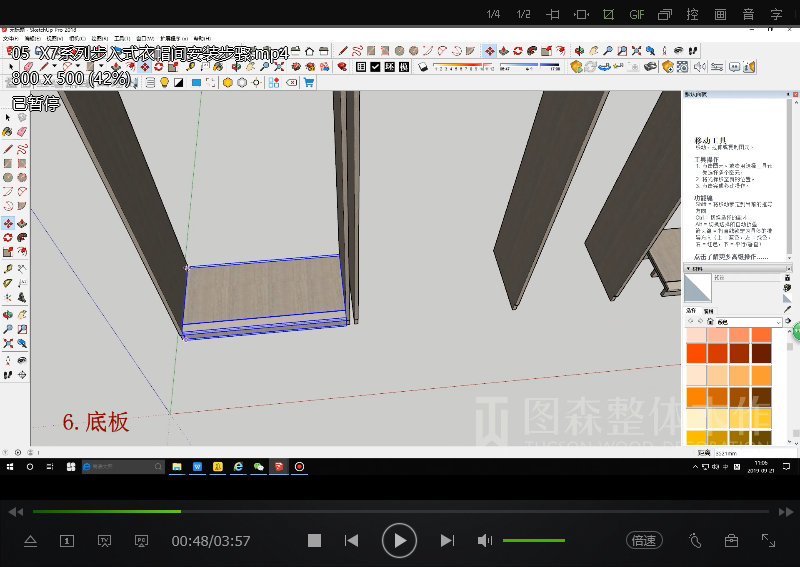This screenshot has height=567, width=800.
Task: Skip to the next video
Action: coord(447,541)
